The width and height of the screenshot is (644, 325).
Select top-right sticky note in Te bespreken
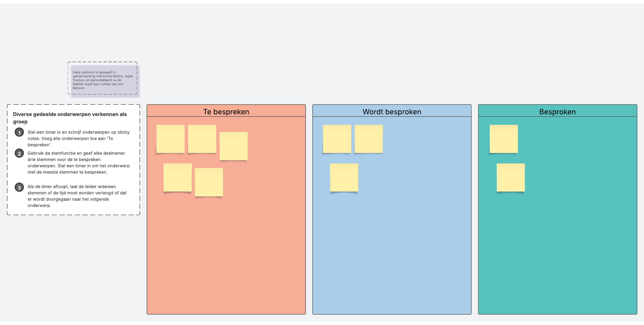tap(233, 146)
